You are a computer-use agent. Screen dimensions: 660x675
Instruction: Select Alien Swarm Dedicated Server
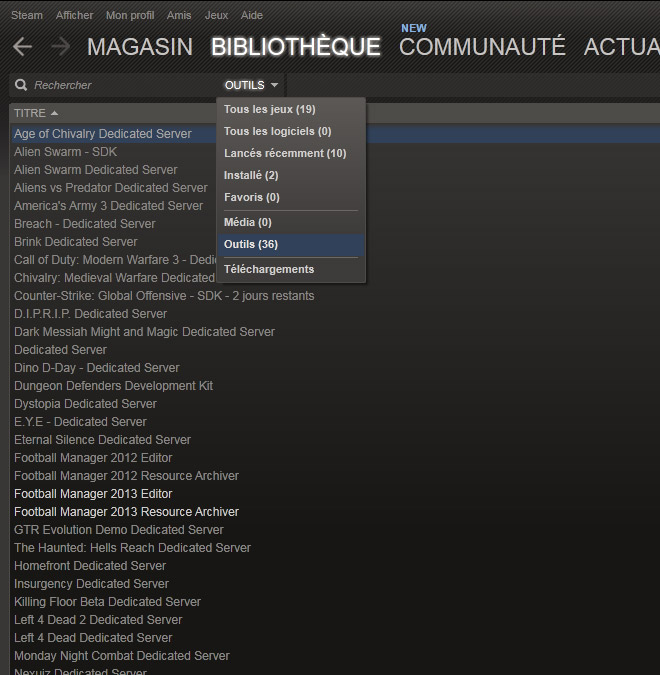pos(96,170)
